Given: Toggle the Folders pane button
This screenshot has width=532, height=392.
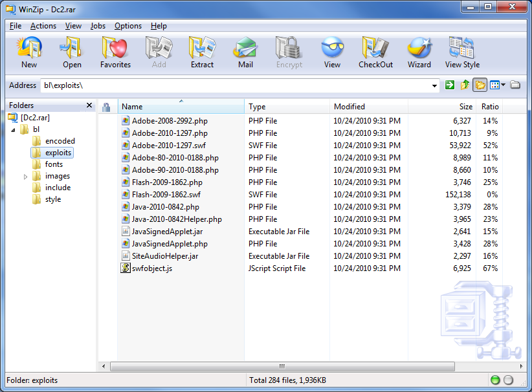Looking at the screenshot, I should tap(480, 85).
